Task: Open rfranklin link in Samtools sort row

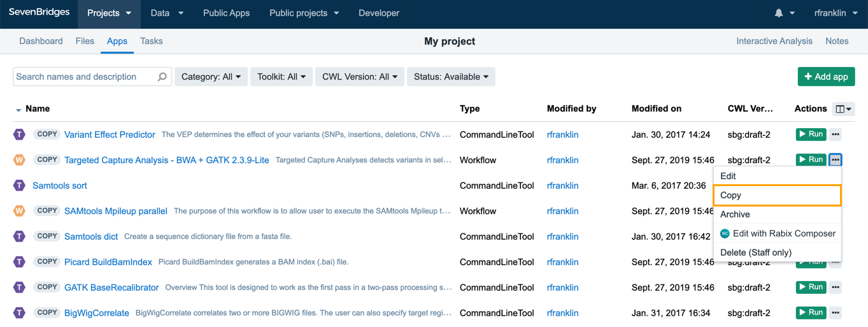Action: (x=563, y=185)
